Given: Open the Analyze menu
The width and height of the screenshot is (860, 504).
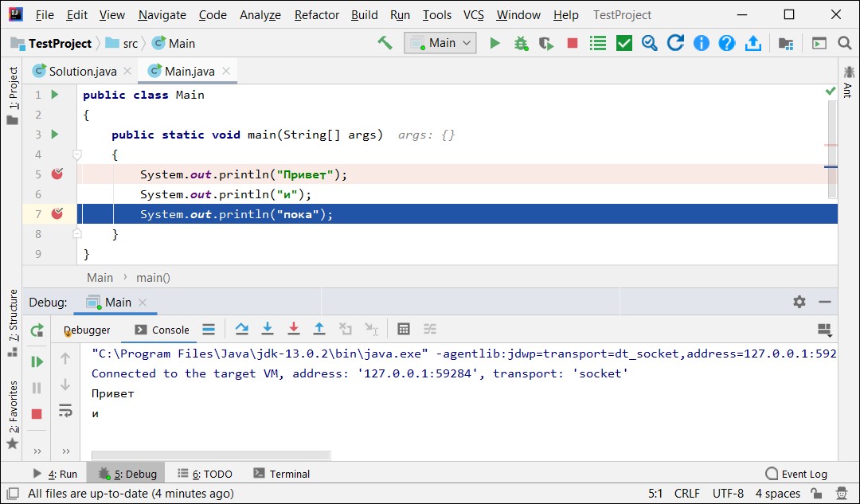Looking at the screenshot, I should coord(260,15).
